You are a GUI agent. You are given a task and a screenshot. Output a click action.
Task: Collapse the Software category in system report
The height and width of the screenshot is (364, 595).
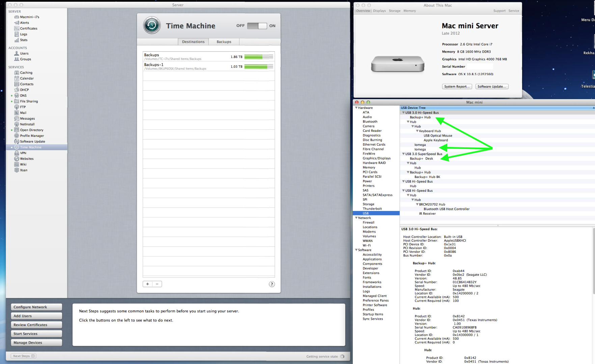(x=356, y=250)
